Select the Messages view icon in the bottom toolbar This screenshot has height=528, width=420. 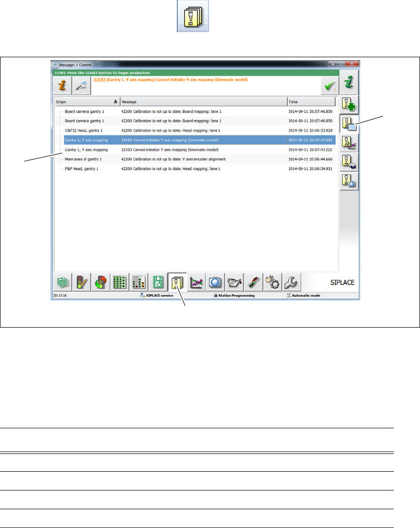177,282
